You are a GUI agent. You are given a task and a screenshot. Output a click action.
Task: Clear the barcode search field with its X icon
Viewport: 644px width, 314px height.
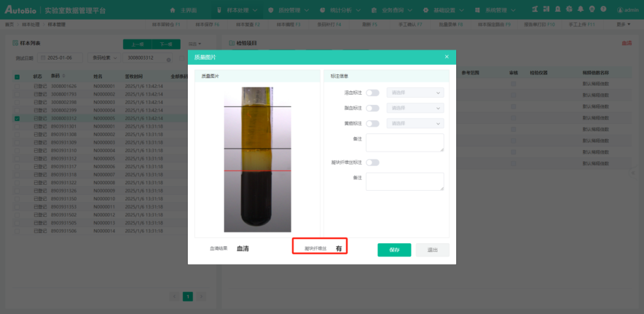pyautogui.click(x=168, y=60)
